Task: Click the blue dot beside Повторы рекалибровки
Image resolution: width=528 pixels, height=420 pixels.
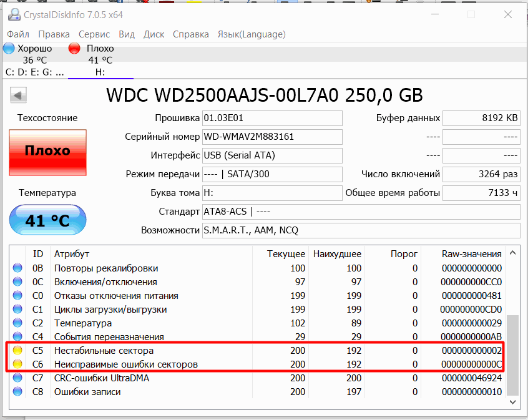Action: click(x=17, y=268)
